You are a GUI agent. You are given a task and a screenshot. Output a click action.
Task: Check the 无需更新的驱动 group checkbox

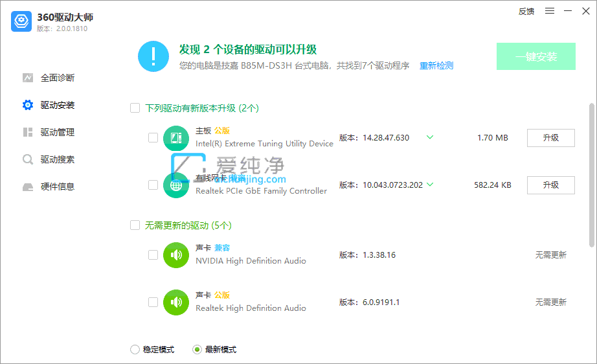(135, 225)
